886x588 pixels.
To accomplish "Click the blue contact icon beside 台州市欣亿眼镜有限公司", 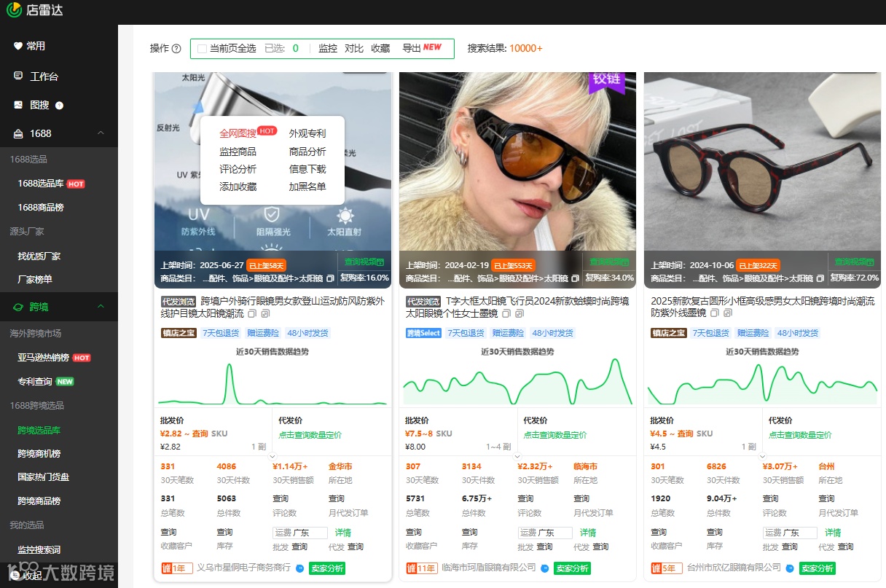I will (789, 568).
